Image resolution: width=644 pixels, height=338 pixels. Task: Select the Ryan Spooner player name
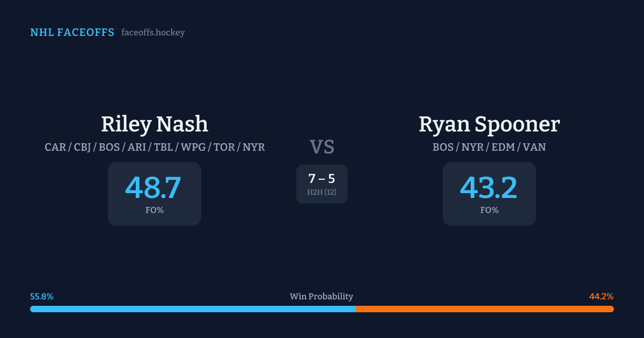click(489, 124)
